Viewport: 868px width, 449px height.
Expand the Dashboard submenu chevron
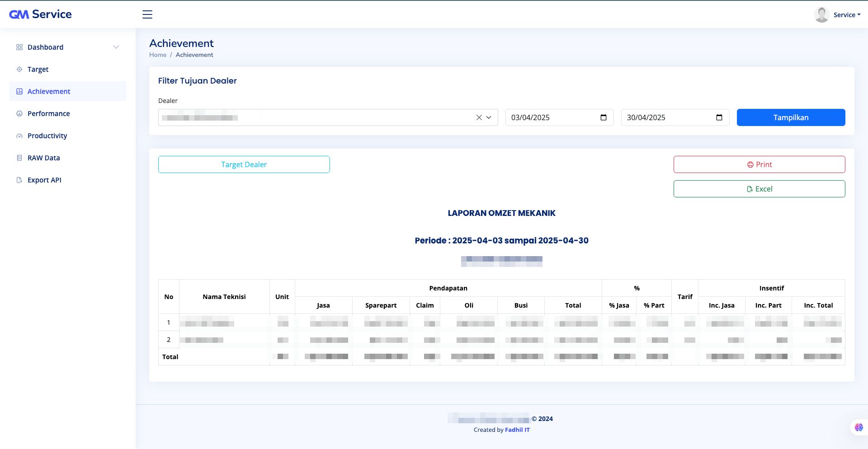(x=116, y=47)
